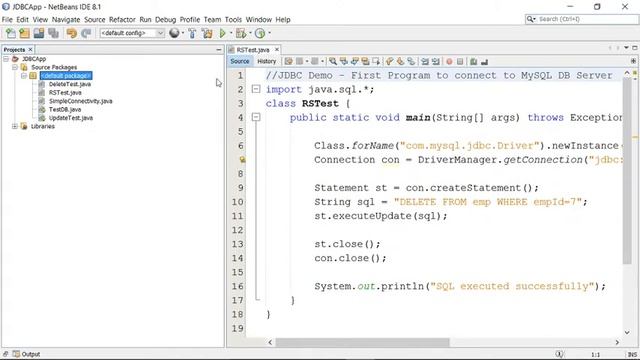Collapse the main method fold on line 4
Image resolution: width=640 pixels, height=360 pixels.
click(x=256, y=117)
